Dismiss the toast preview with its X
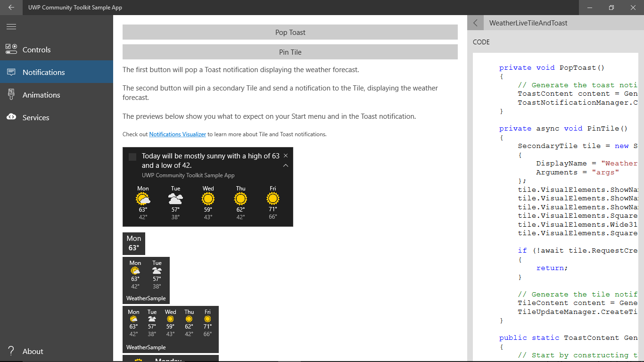644x362 pixels. 285,155
